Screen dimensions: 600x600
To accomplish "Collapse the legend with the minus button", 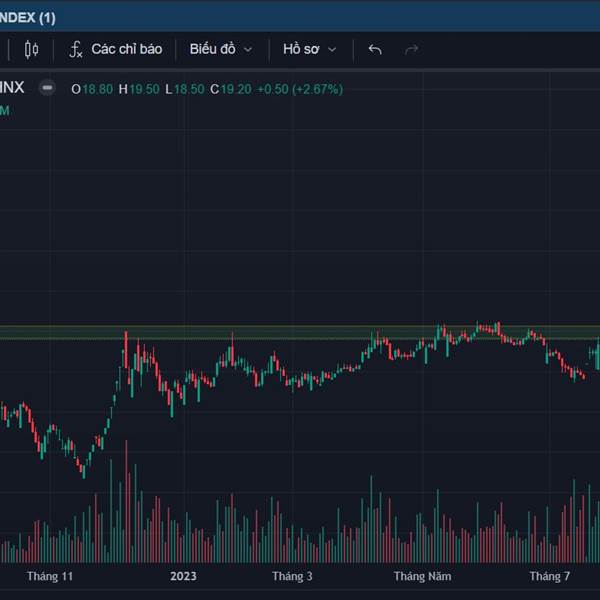I will (47, 88).
